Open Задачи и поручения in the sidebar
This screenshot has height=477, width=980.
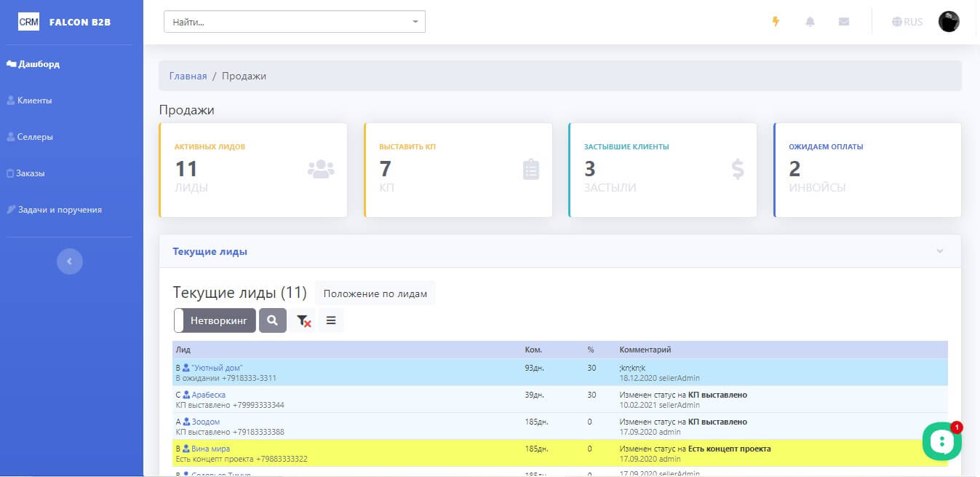pyautogui.click(x=59, y=210)
